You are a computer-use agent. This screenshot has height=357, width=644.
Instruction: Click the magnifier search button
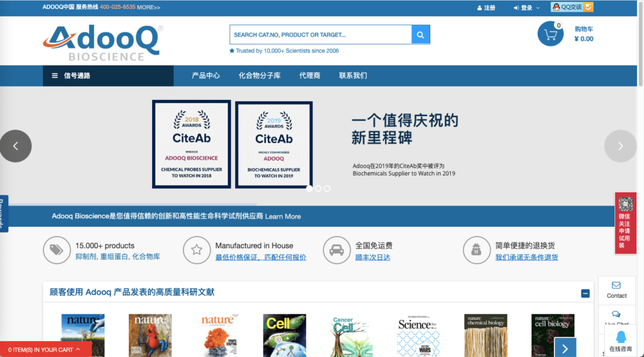[x=421, y=35]
